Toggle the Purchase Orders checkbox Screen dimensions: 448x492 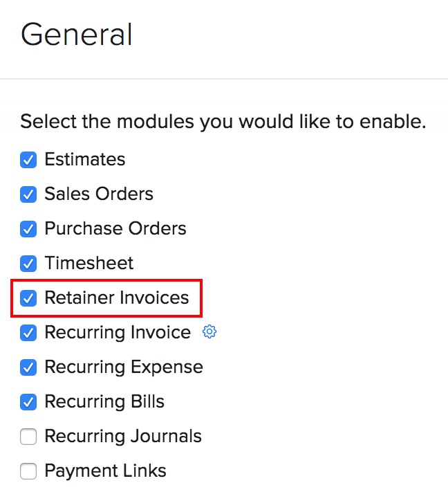click(28, 229)
